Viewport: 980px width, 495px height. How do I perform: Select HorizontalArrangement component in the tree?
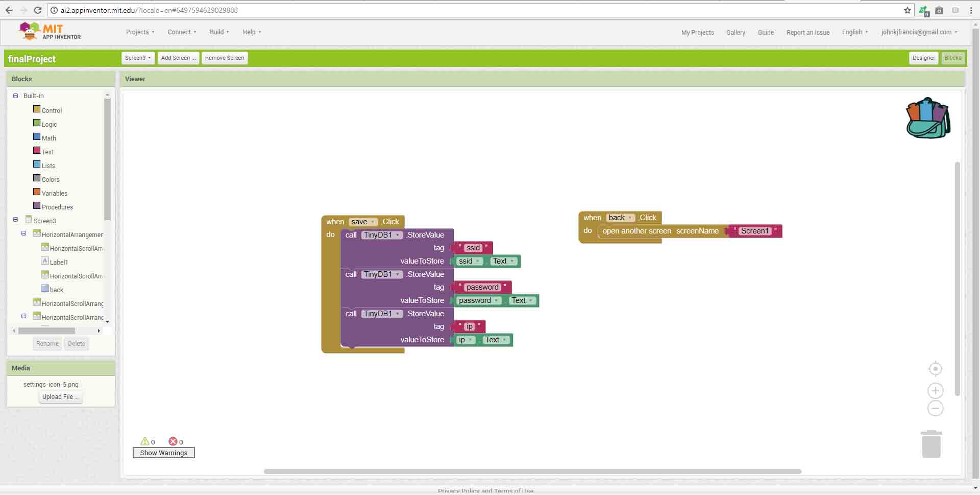click(x=72, y=234)
